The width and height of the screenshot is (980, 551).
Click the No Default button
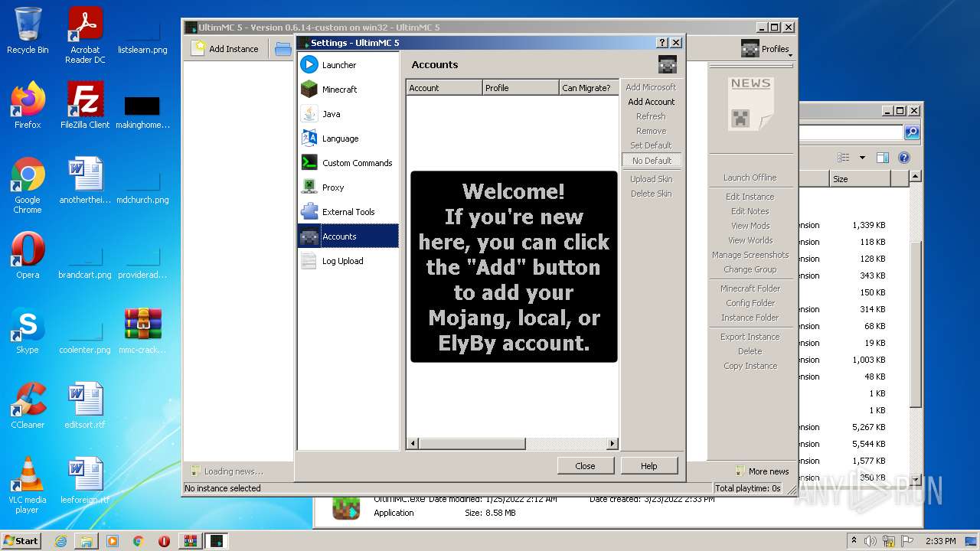click(x=652, y=161)
